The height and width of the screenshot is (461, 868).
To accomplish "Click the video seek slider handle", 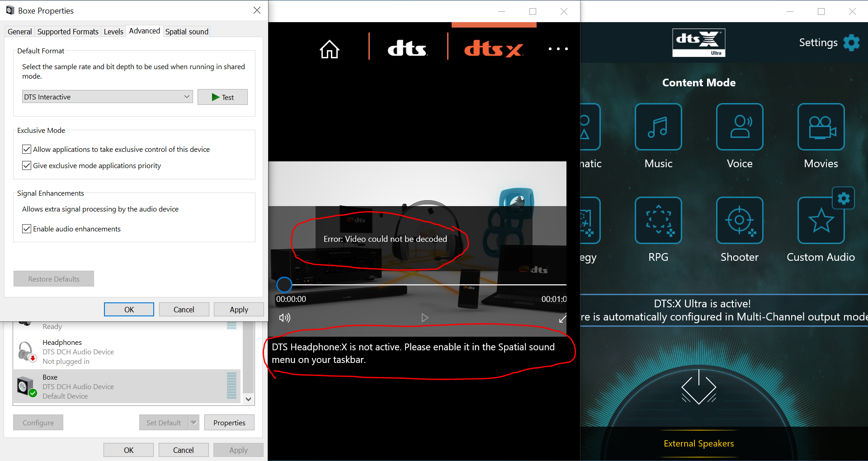I will (284, 284).
